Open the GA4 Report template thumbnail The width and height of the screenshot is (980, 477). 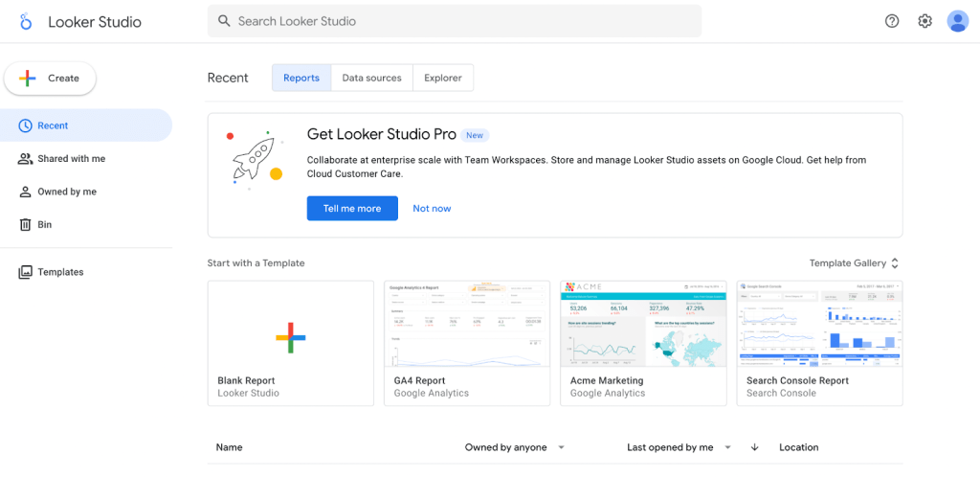point(467,324)
